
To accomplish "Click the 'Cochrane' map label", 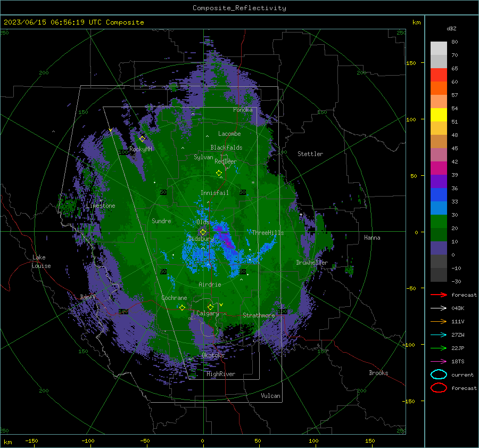I will (x=174, y=298).
